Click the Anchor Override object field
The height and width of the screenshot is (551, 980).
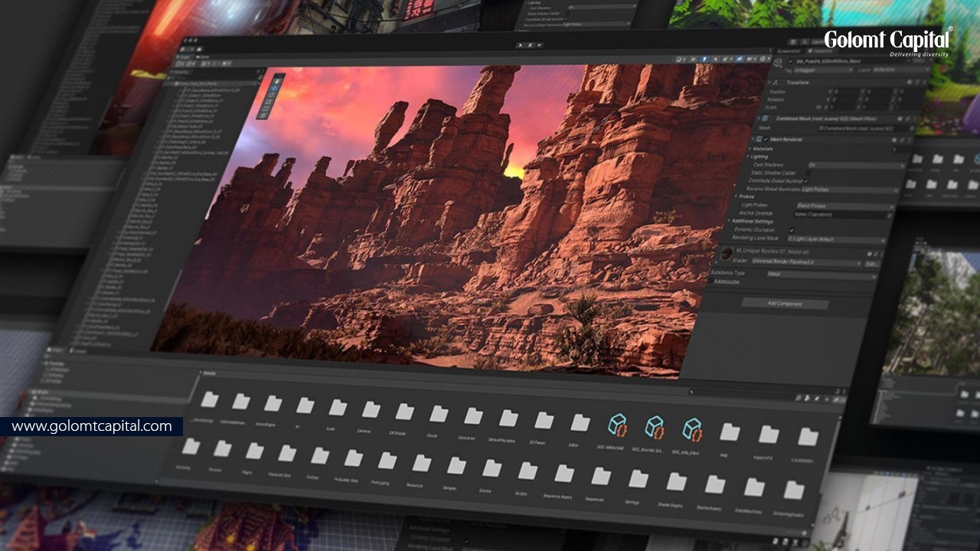click(843, 214)
